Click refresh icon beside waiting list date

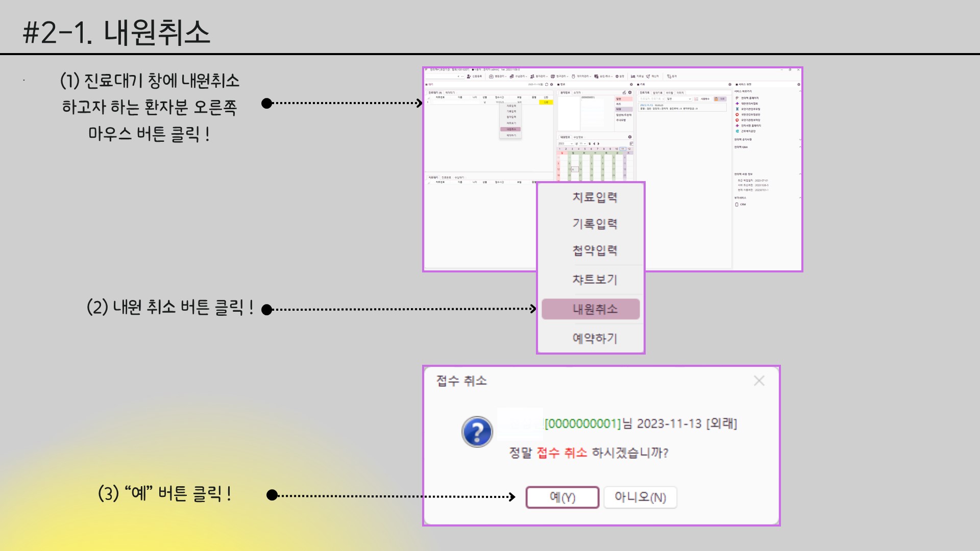547,84
